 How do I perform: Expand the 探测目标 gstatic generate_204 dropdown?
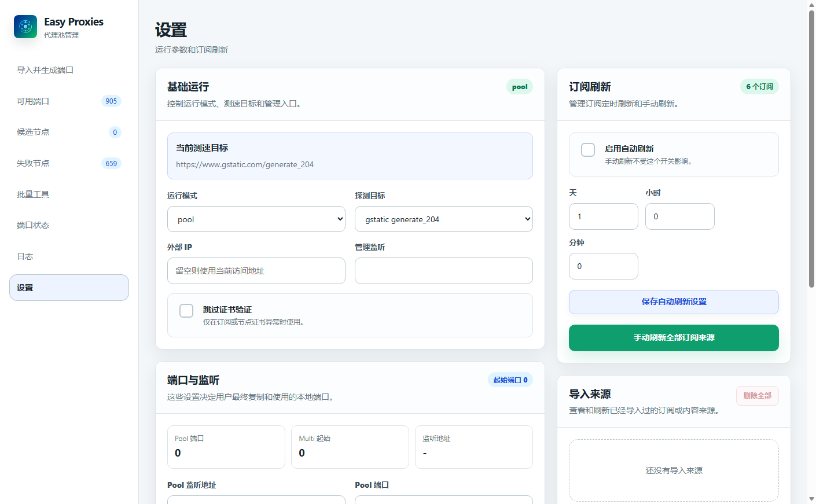444,219
